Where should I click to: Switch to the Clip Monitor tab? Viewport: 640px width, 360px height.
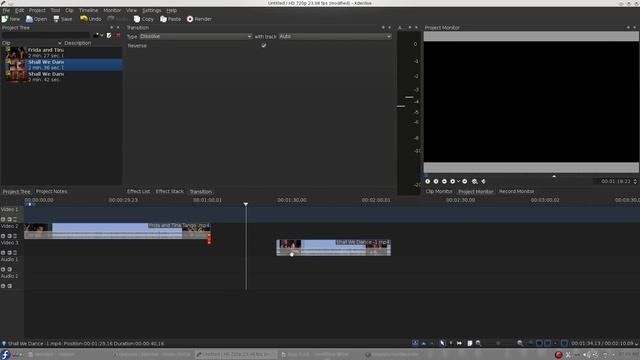coord(439,191)
